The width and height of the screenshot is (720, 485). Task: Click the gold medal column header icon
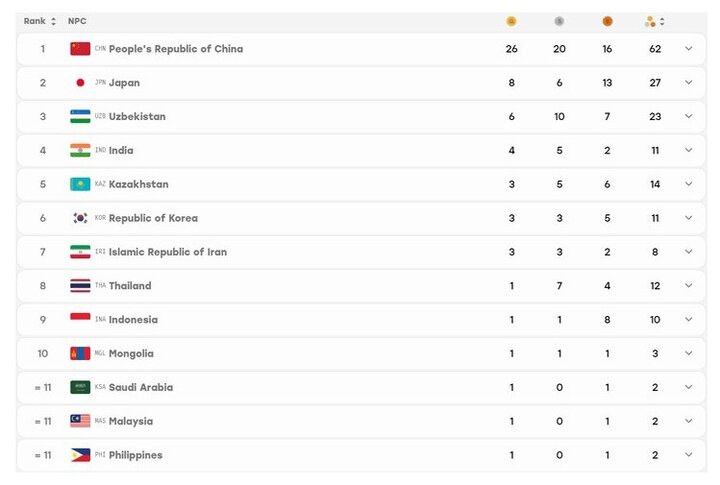pos(511,21)
